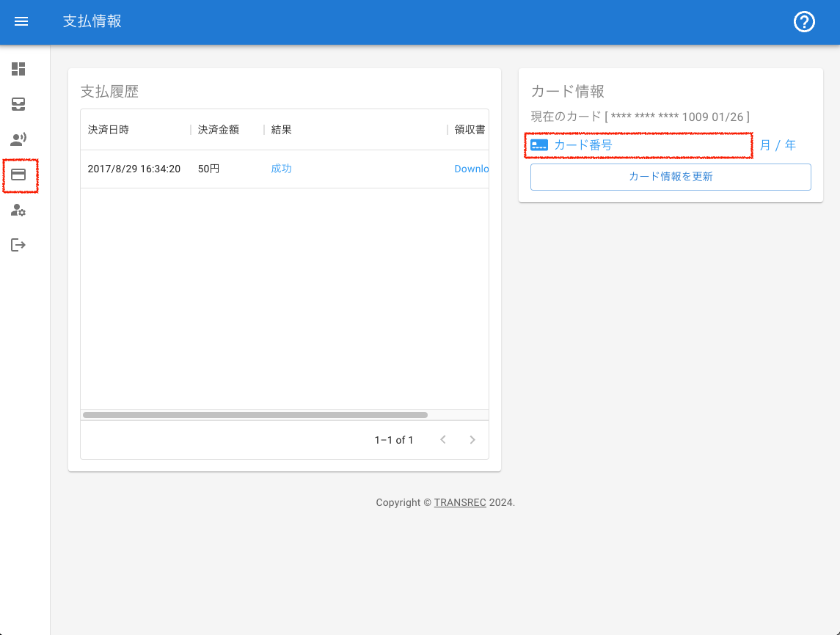The image size is (840, 635).
Task: Click the 領収書 column header
Action: (470, 130)
